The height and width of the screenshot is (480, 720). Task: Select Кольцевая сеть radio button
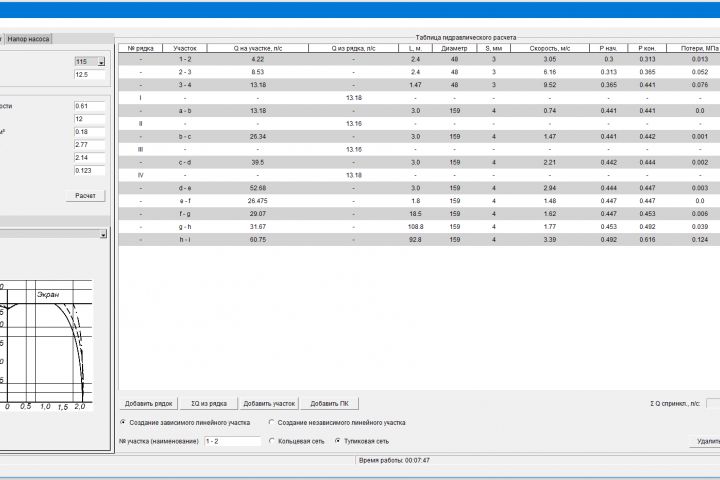click(x=297, y=441)
